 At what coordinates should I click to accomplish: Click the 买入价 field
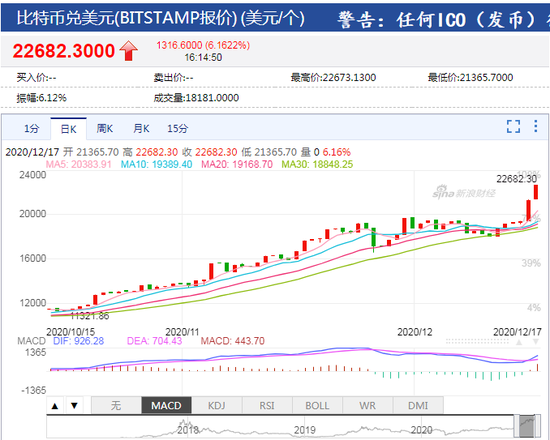point(36,78)
